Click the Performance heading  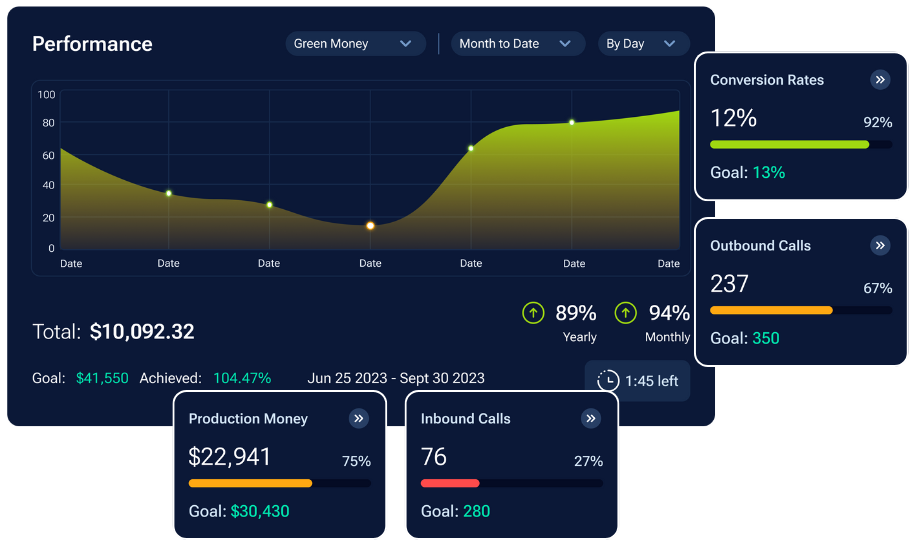(x=92, y=44)
